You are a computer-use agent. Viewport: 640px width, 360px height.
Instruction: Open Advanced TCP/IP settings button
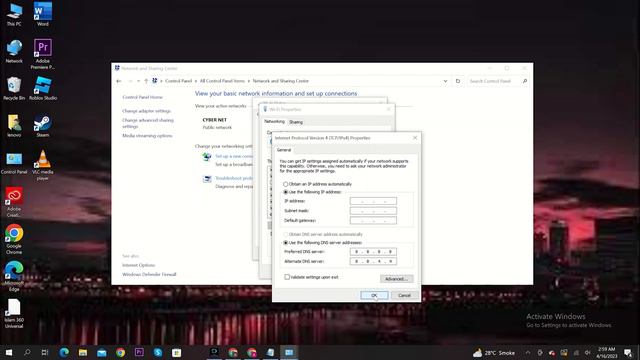[396, 279]
